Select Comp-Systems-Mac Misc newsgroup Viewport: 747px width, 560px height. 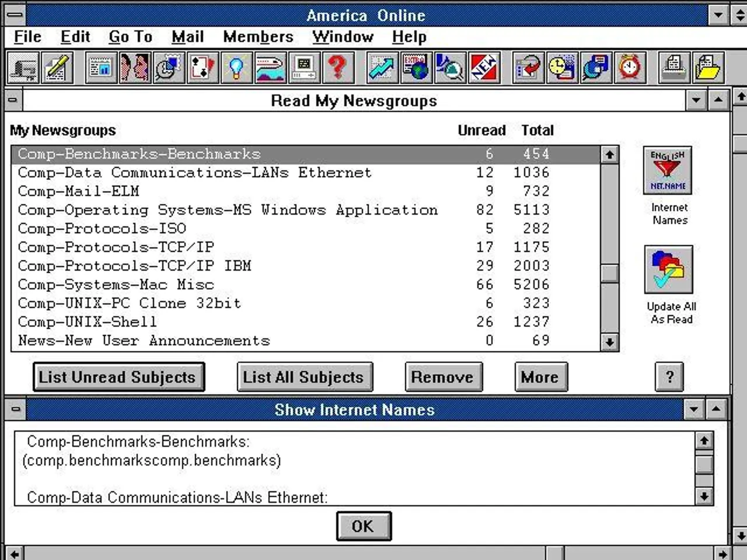coord(305,285)
